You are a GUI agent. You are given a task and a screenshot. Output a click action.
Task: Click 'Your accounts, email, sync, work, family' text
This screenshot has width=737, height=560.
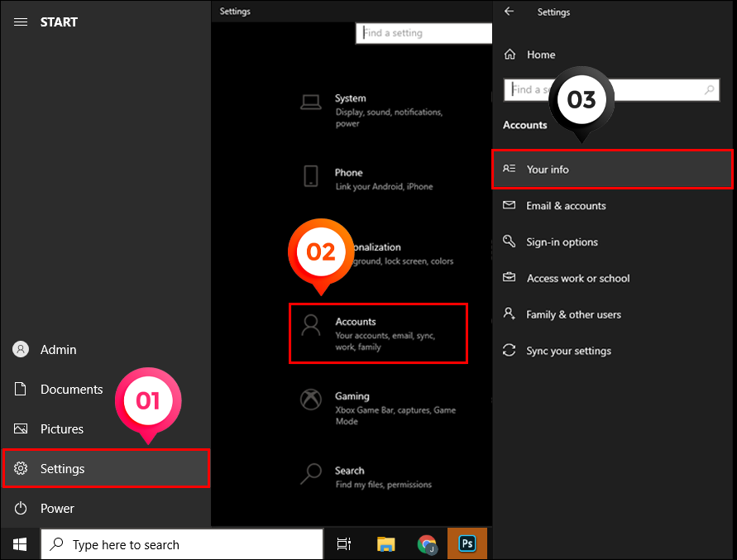385,342
